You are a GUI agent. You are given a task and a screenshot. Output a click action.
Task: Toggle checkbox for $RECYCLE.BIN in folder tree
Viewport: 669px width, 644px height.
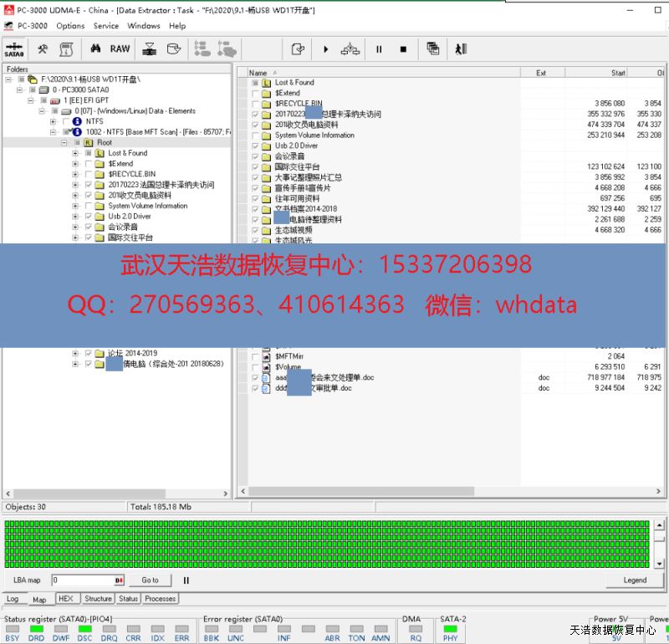[x=89, y=174]
